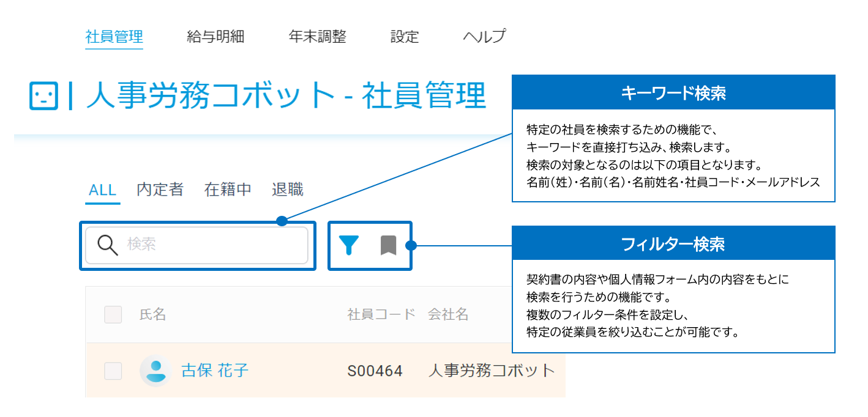Switch to the 内定者 tab

pyautogui.click(x=160, y=190)
